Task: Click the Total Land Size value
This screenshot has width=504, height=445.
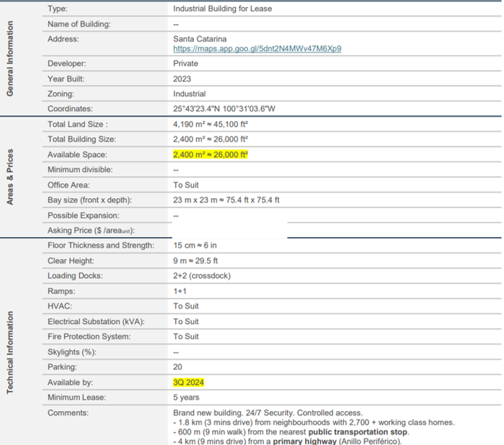Action: click(210, 125)
